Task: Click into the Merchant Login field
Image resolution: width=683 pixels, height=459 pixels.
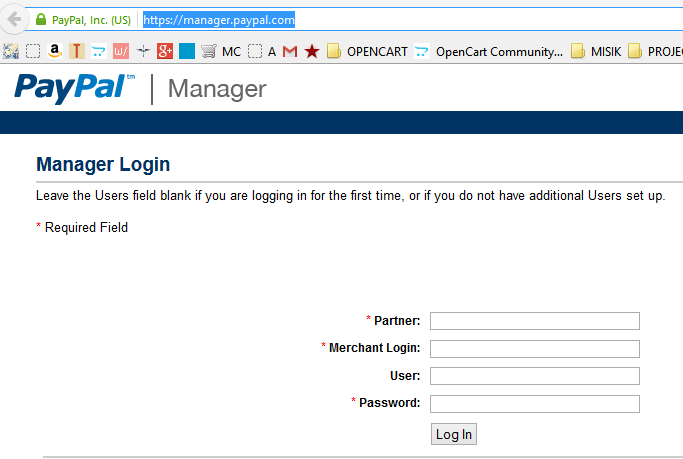Action: pyautogui.click(x=534, y=349)
